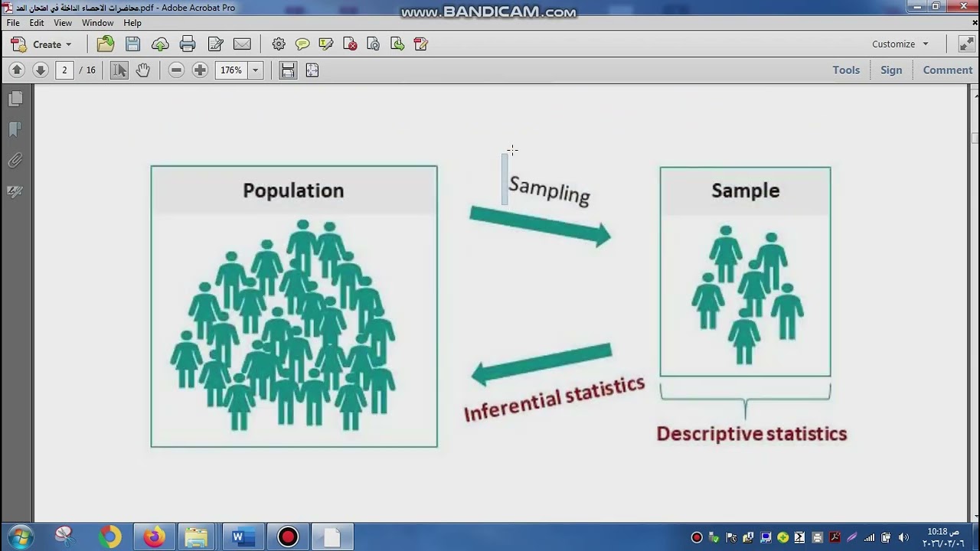Open Bandicam recorder taskbar button

point(288,537)
